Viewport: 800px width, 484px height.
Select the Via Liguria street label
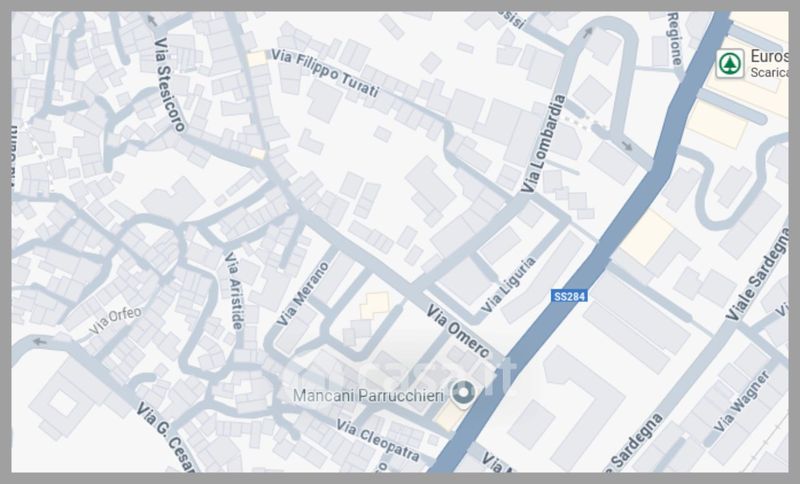[x=509, y=285]
